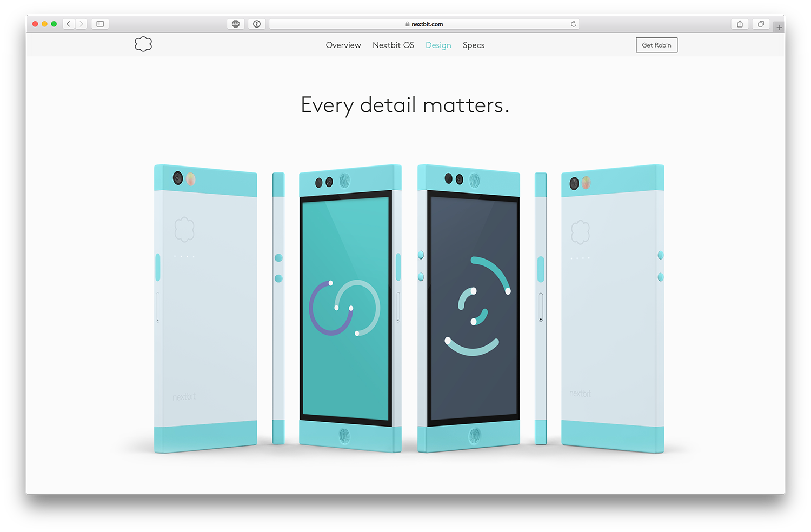Select the Design tab
Viewport: 811px width, 532px height.
point(438,45)
